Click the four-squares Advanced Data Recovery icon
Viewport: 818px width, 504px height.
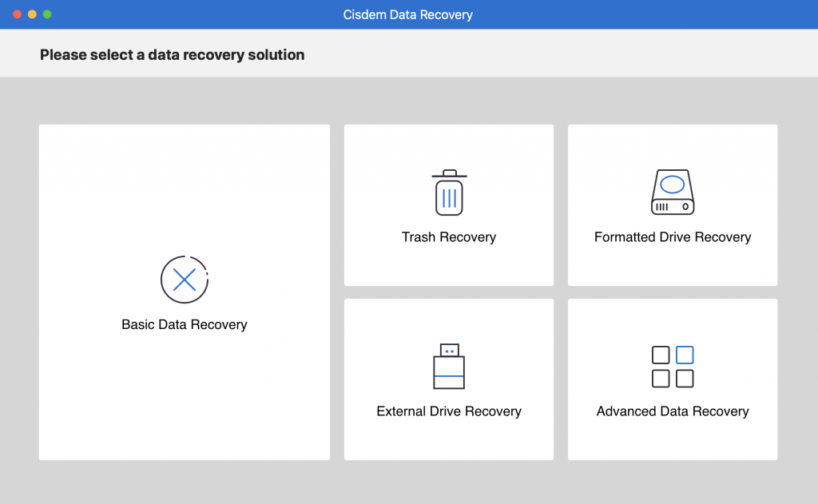(x=673, y=367)
